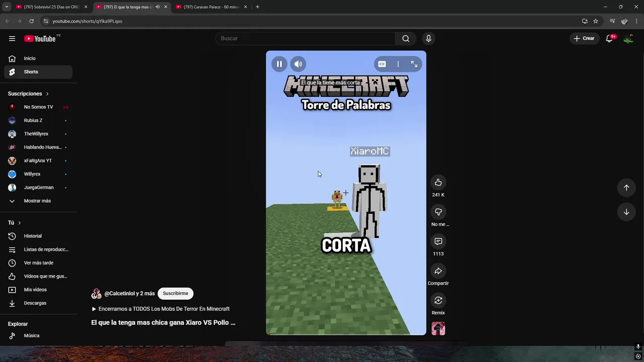Switch to the Caravan Palace tab

[x=211, y=7]
